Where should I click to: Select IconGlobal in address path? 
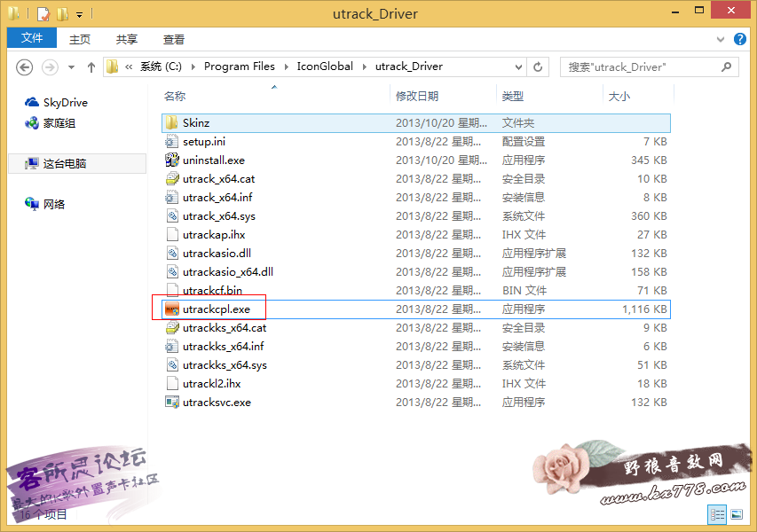tap(325, 66)
